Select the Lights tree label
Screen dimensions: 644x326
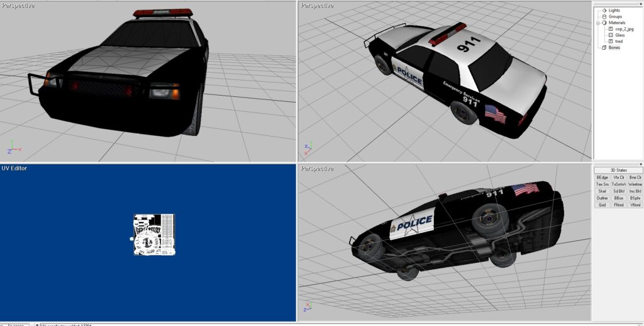coord(614,10)
